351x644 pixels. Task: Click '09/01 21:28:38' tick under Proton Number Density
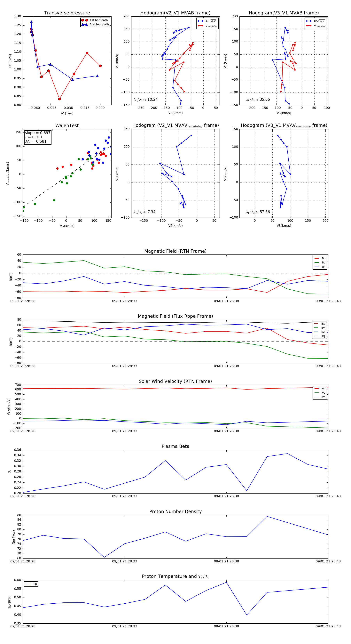(x=226, y=561)
